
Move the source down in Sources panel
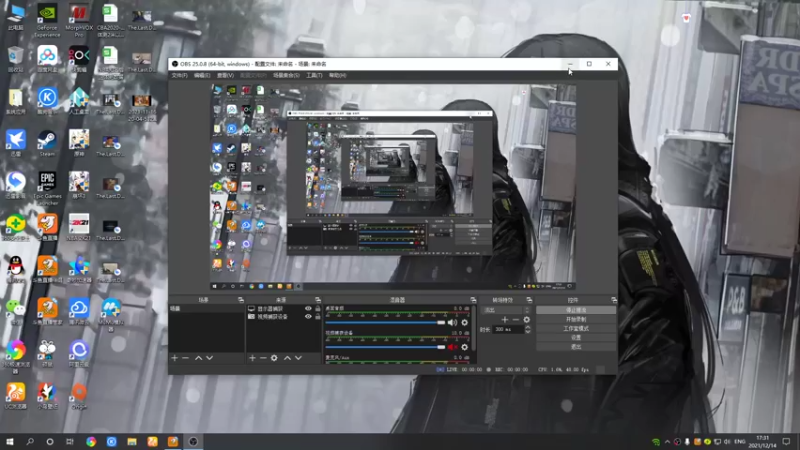[298, 358]
